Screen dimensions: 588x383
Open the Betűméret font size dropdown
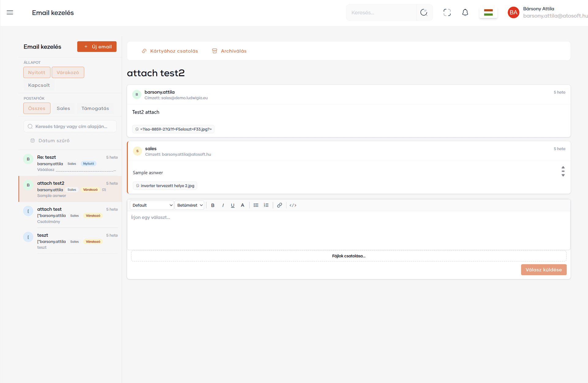[190, 205]
